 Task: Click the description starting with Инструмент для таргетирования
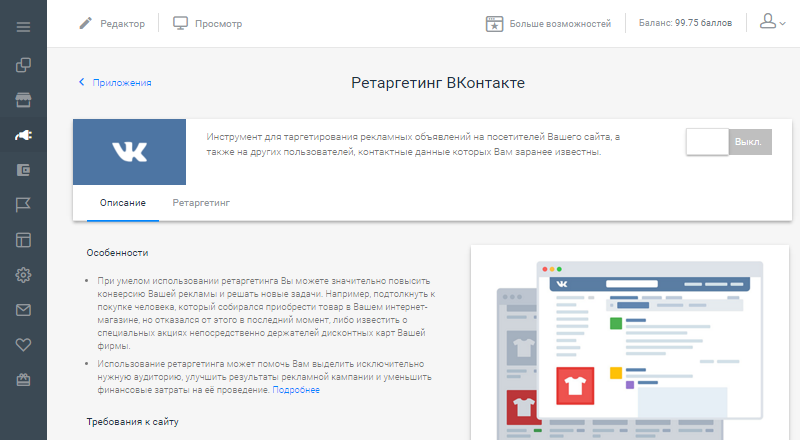click(413, 144)
